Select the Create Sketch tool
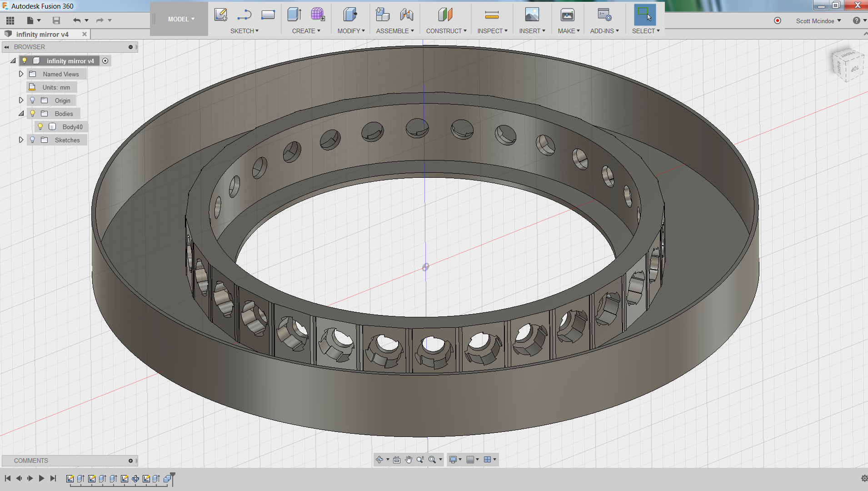 (x=221, y=15)
